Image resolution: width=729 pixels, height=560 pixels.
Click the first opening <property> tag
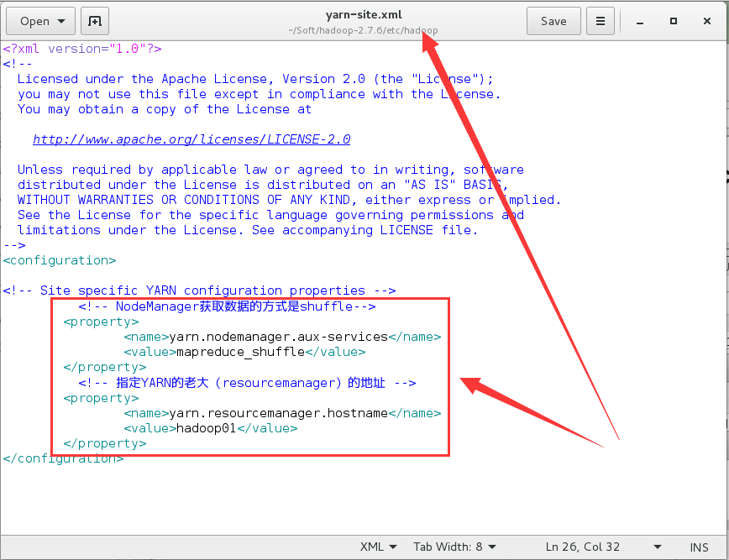coord(101,322)
